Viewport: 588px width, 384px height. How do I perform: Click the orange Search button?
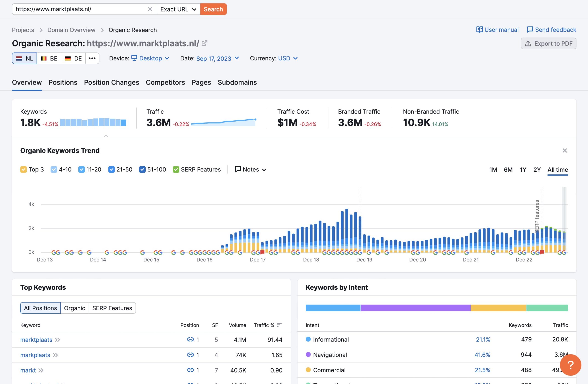[x=213, y=9]
